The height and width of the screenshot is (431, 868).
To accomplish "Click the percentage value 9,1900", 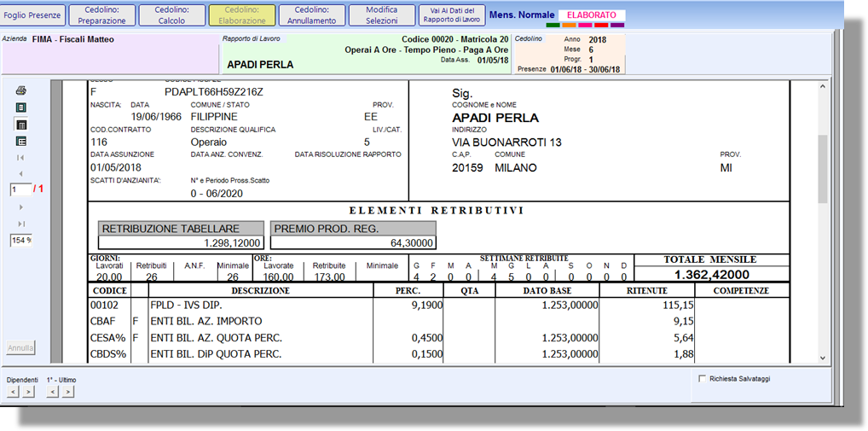I will (x=427, y=305).
